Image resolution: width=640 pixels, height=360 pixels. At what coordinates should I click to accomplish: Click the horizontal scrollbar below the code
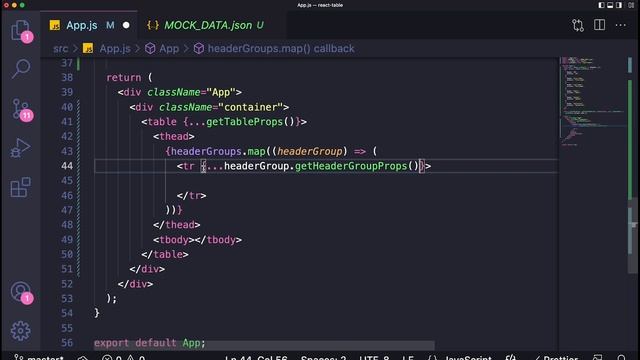click(264, 345)
